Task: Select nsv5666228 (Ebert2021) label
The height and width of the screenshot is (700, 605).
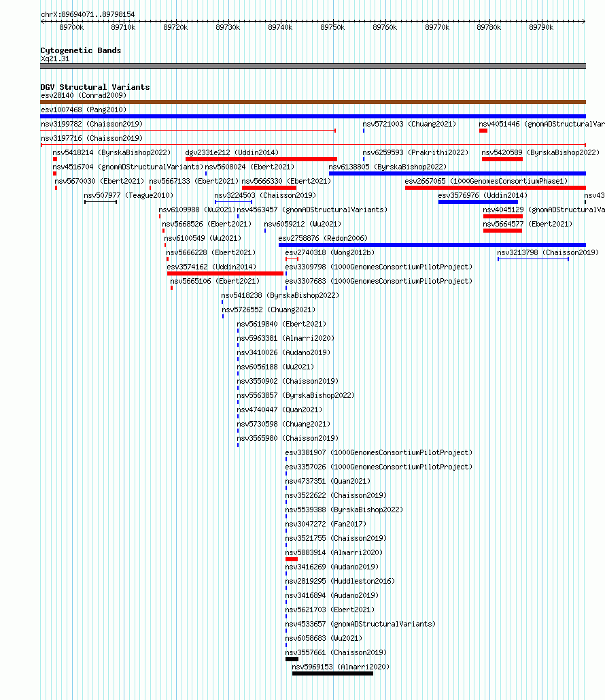Action: point(211,252)
